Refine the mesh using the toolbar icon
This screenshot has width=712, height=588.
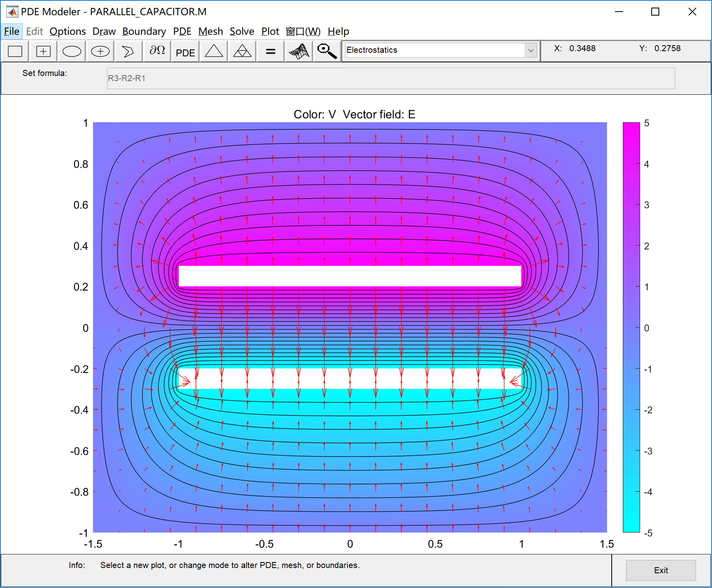242,51
